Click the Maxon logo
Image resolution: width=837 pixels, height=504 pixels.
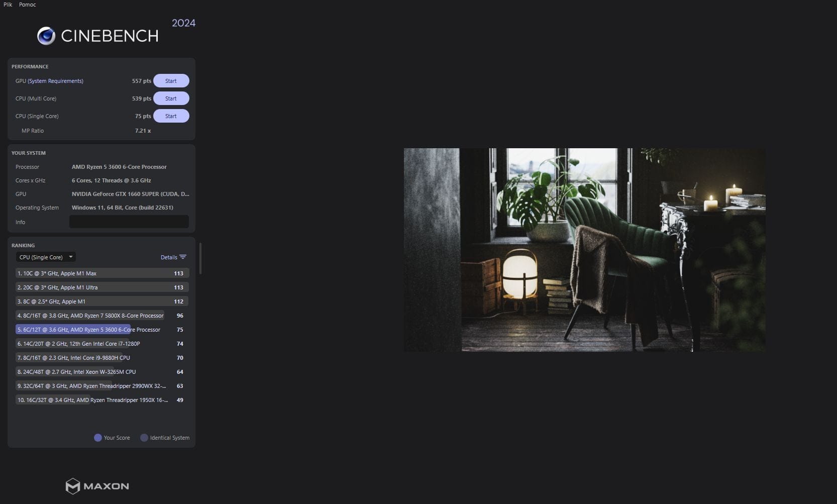97,486
